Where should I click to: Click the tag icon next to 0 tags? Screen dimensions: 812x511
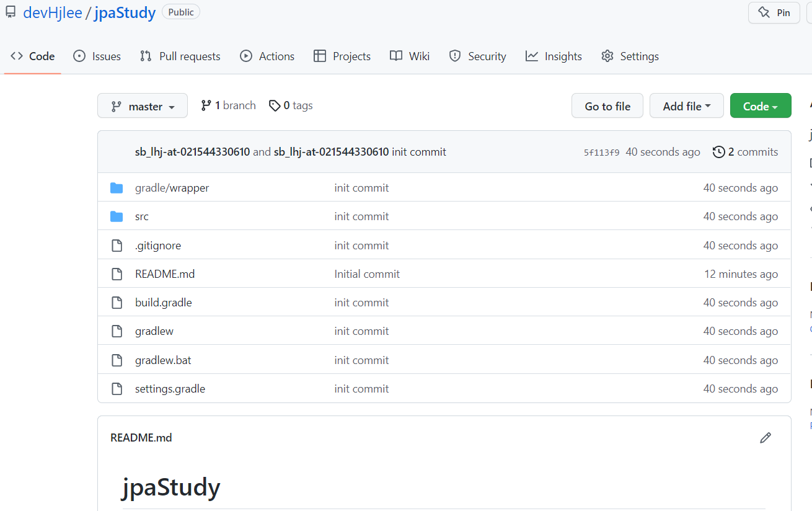pos(275,106)
